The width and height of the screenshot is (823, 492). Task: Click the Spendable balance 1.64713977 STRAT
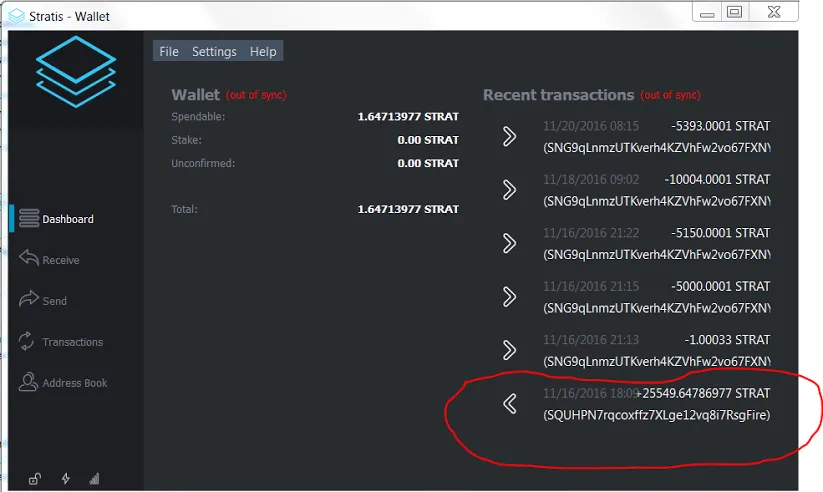(408, 117)
